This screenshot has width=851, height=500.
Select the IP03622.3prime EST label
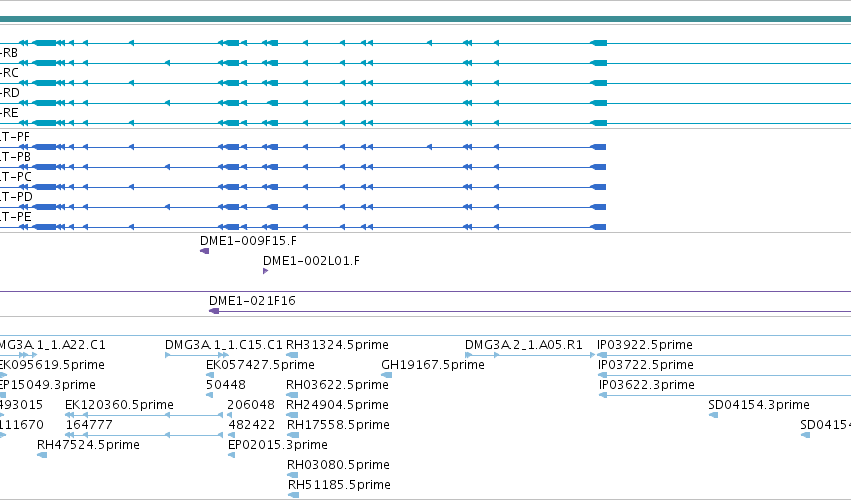(x=647, y=385)
